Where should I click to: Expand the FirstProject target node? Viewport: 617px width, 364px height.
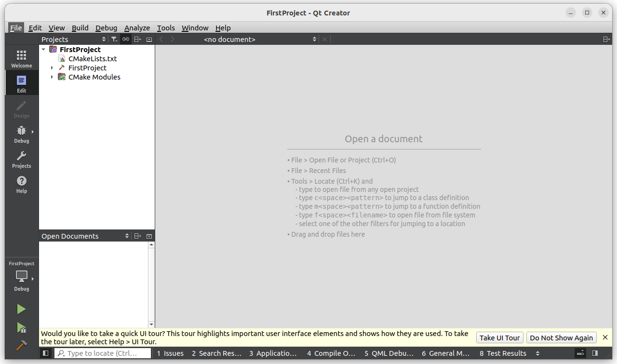(52, 68)
